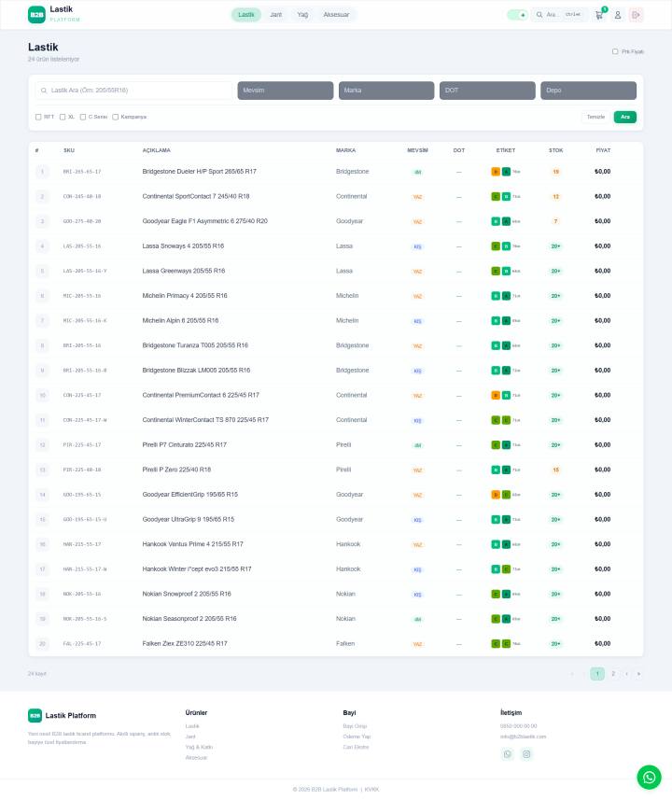
Task: Select the Lastik nav tab
Action: (x=246, y=15)
